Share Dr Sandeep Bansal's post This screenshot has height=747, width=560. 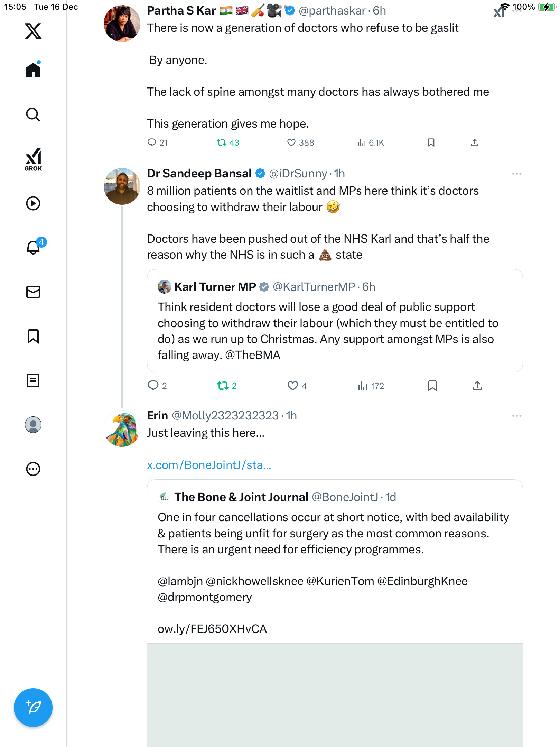tap(477, 386)
